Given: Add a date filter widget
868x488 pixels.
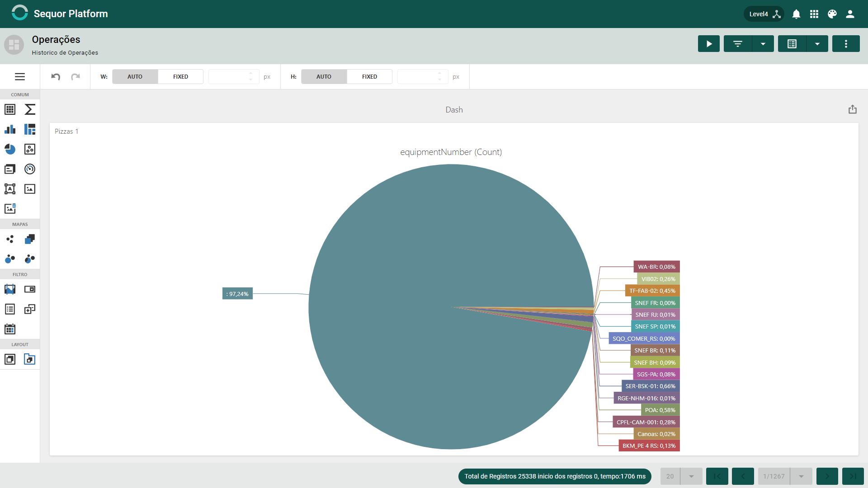Looking at the screenshot, I should click(x=10, y=329).
